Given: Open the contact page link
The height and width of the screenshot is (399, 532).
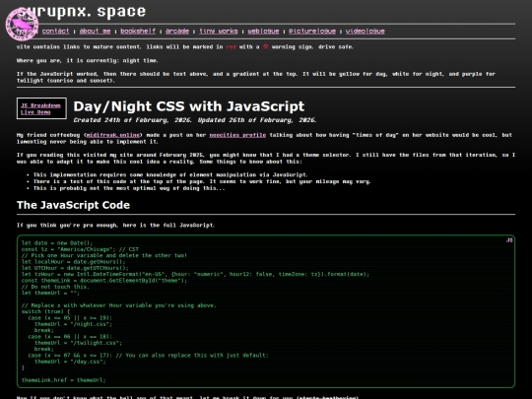Looking at the screenshot, I should (x=55, y=31).
